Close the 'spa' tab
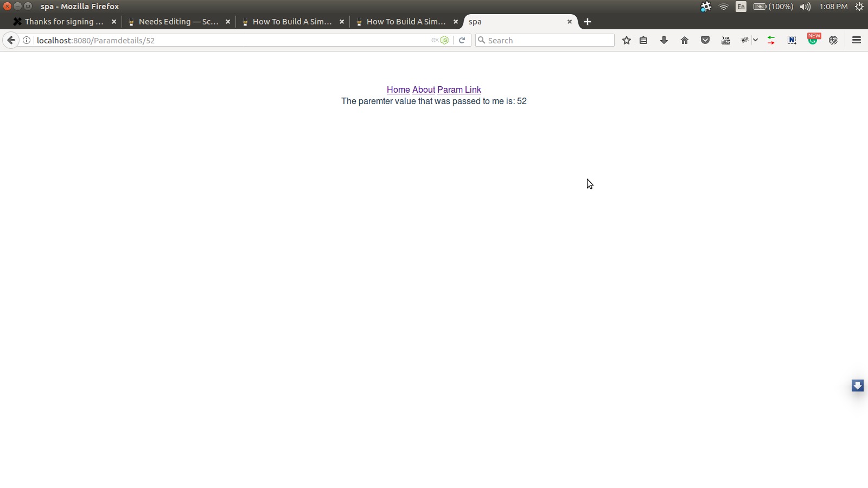Viewport: 868px width, 488px height. (570, 22)
